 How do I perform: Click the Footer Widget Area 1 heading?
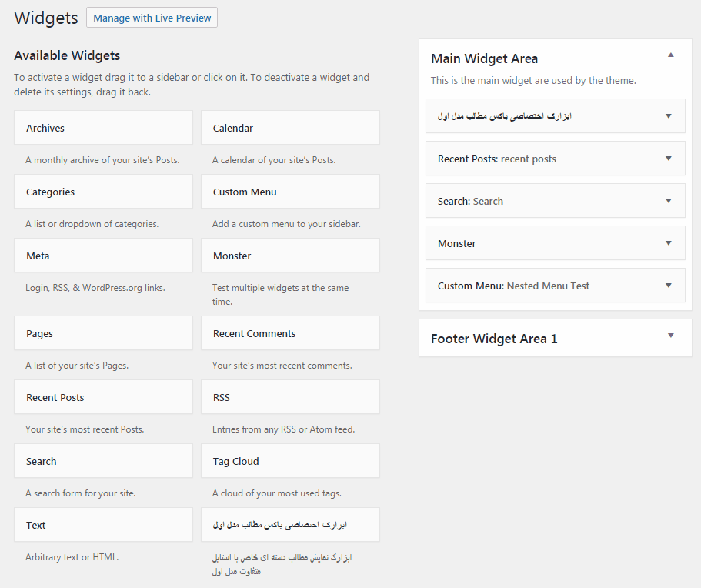coord(494,339)
